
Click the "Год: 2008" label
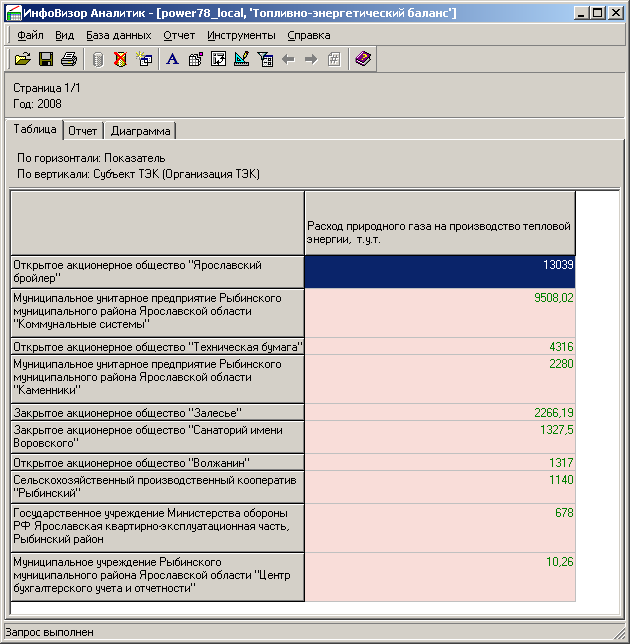point(37,104)
